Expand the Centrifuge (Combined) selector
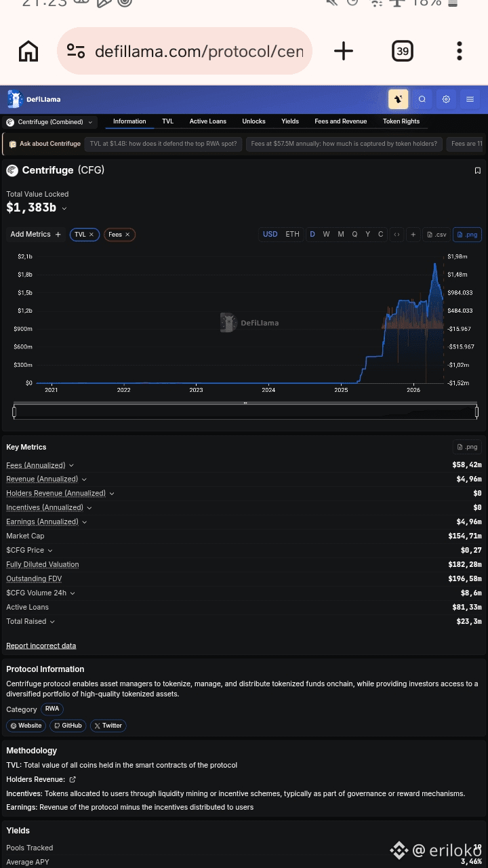Viewport: 488px width, 868px height. [x=49, y=122]
